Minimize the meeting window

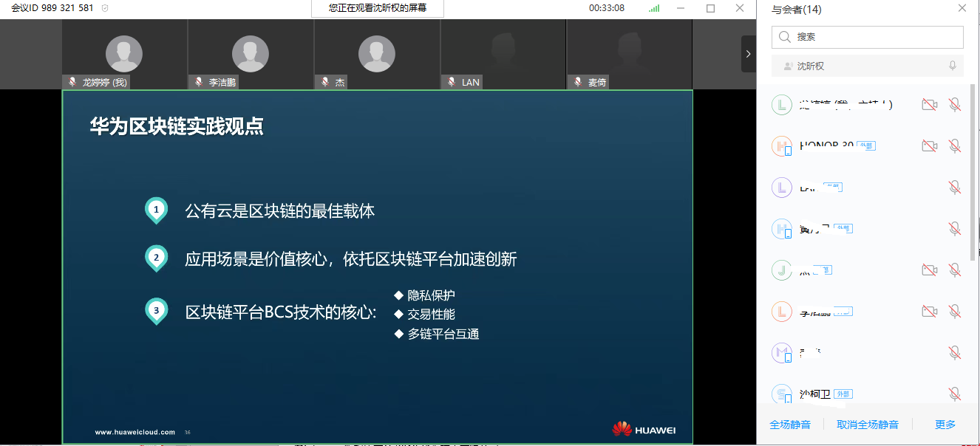tap(682, 8)
